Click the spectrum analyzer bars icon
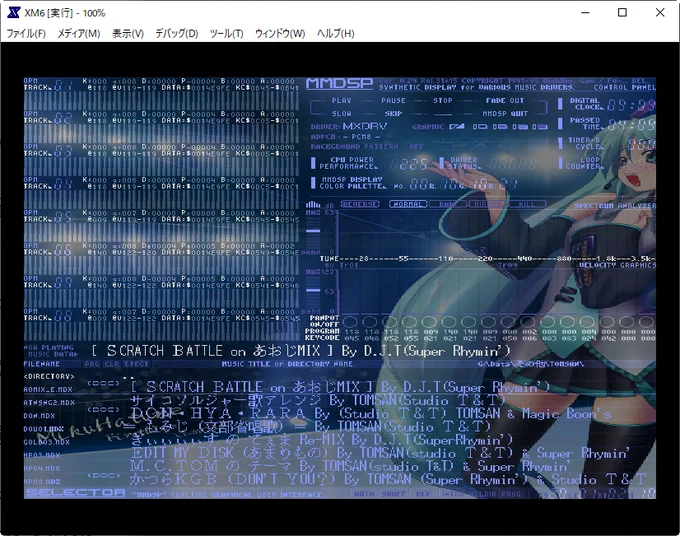Screen dimensions: 680x536 coord(313,204)
